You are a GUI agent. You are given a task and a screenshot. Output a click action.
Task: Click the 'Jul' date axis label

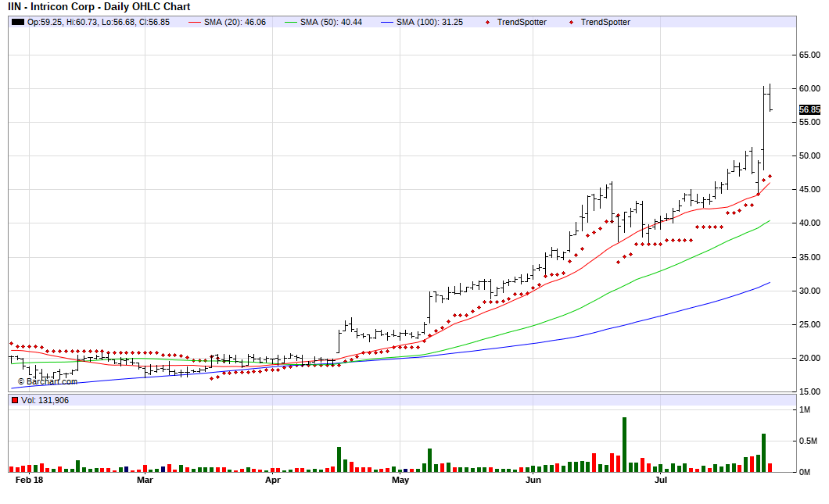(x=661, y=480)
